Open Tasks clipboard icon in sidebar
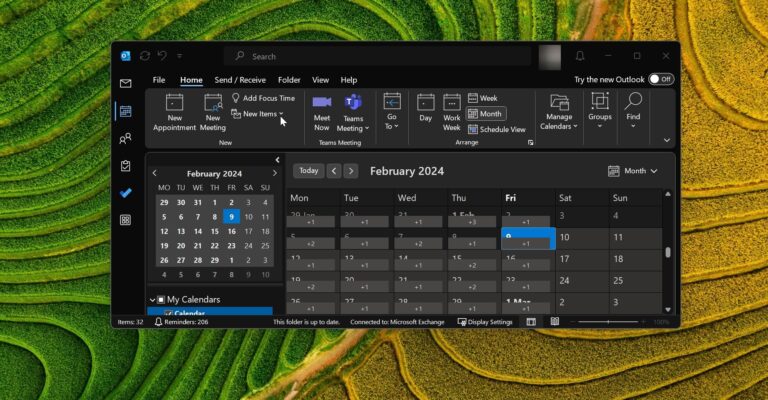This screenshot has height=400, width=768. tap(125, 166)
